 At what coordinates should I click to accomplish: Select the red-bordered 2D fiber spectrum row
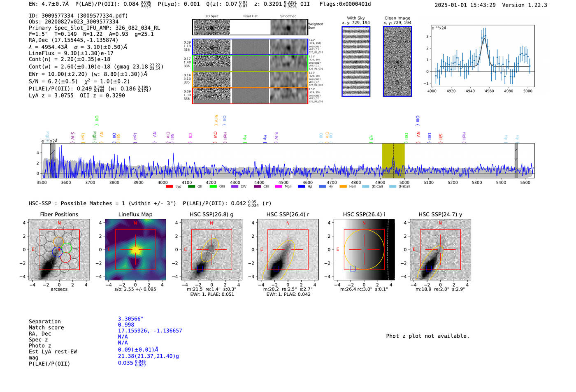250,95
